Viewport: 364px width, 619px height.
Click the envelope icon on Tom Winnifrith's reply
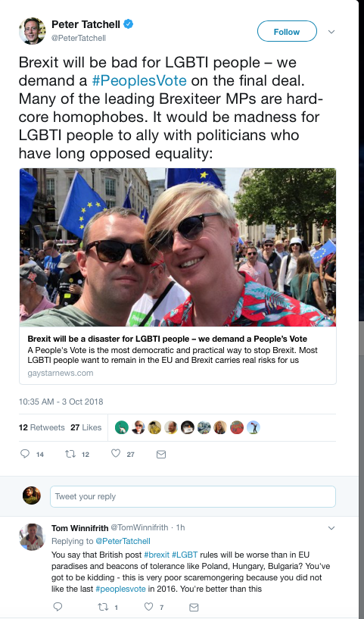194,607
